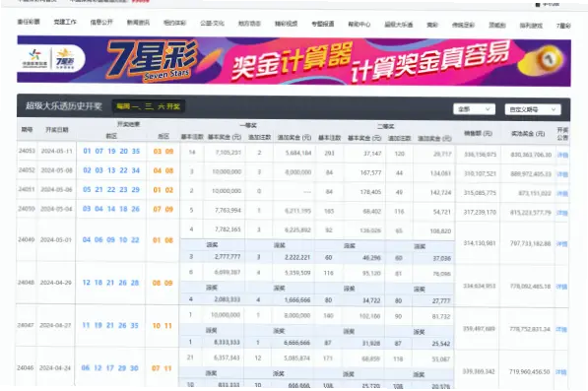Open 专题报道 navigation item
588x391 pixels.
click(323, 24)
